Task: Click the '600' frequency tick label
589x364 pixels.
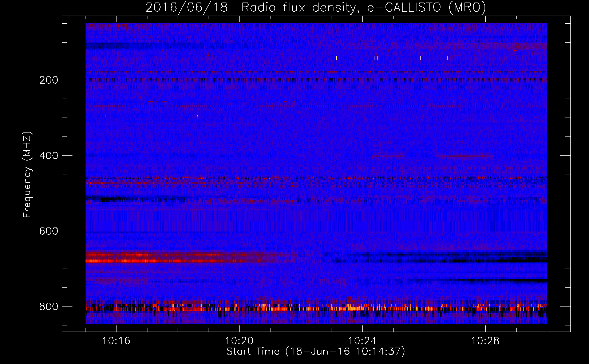Action: coord(49,231)
